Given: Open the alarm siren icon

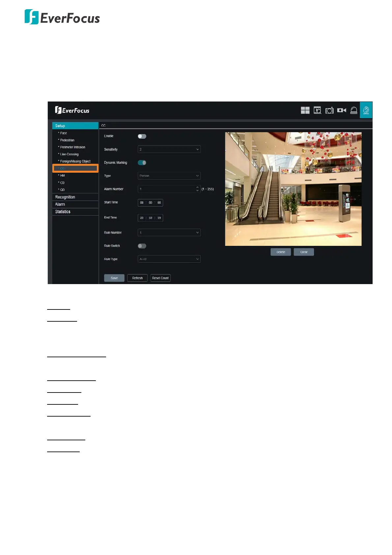Looking at the screenshot, I should pos(354,110).
